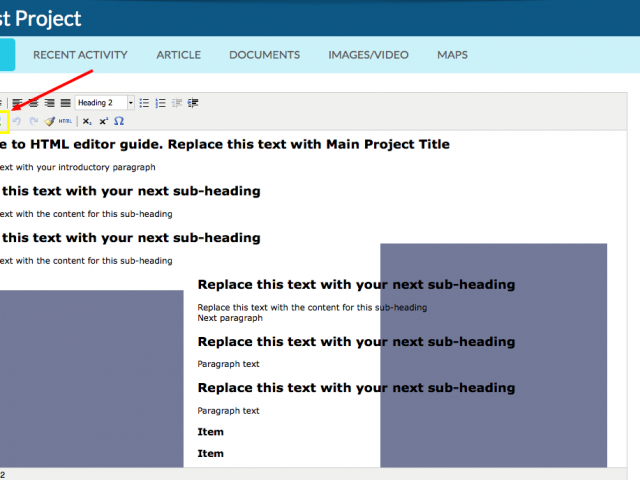This screenshot has width=640, height=480.
Task: Justify text with full alignment icon
Action: 66,103
